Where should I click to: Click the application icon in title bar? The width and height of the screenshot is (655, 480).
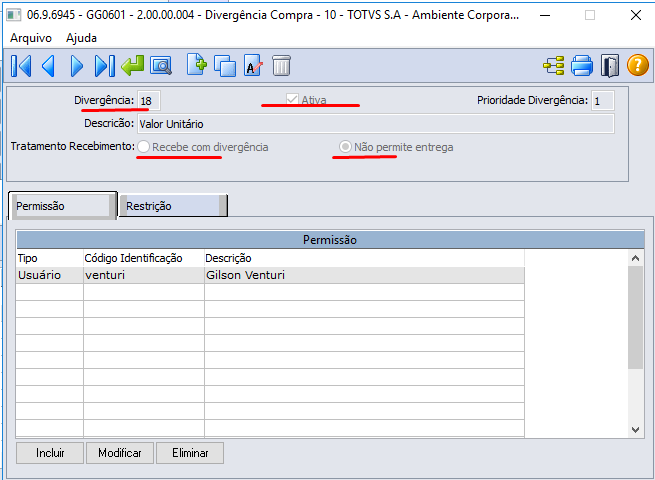tap(14, 15)
